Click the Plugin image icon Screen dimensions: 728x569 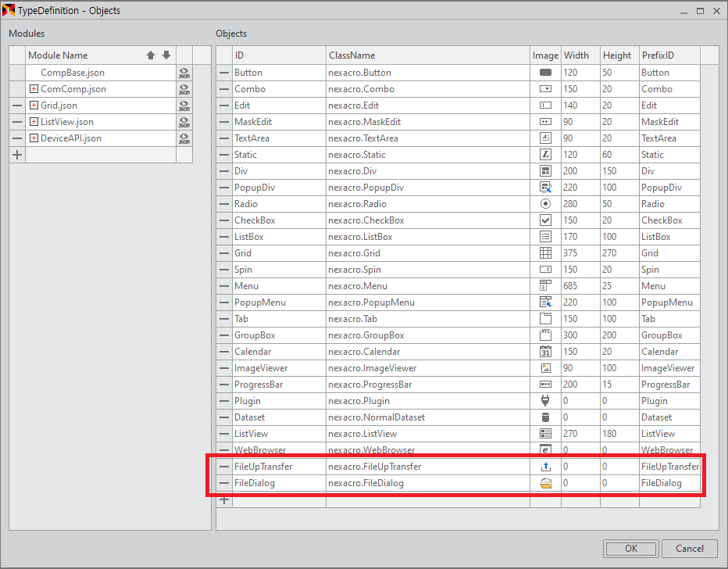[x=545, y=401]
